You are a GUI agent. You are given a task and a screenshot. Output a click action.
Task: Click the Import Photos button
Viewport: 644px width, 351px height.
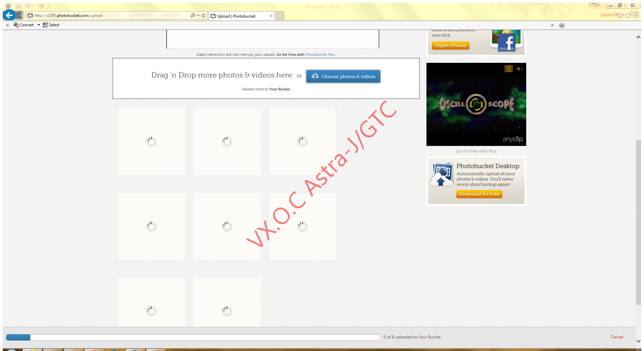point(450,46)
